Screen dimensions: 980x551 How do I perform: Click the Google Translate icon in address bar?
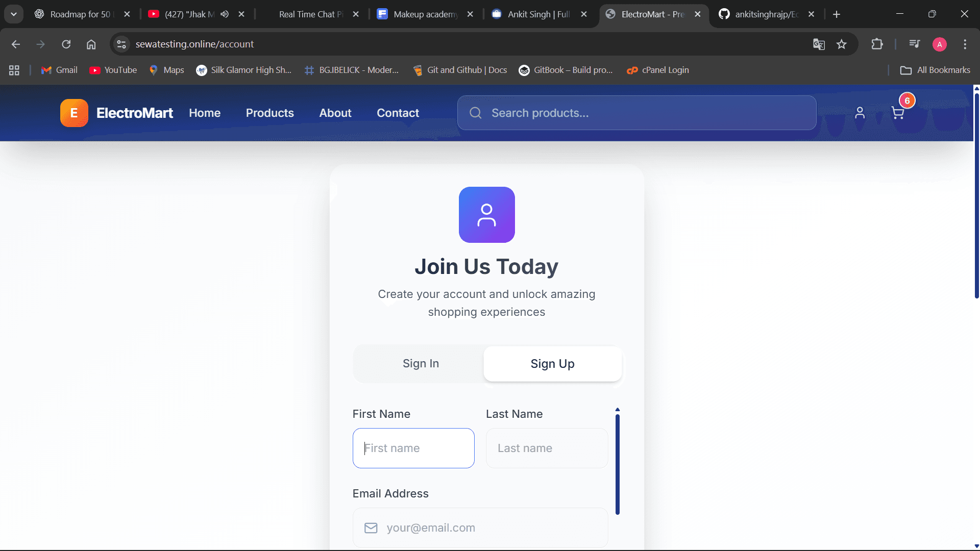coord(819,44)
